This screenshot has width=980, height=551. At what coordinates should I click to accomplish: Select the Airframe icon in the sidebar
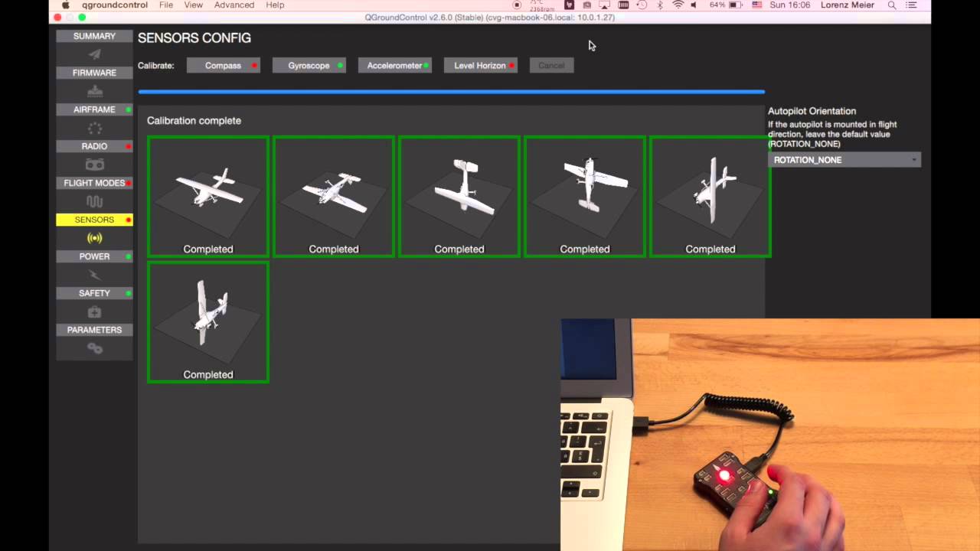pos(94,128)
